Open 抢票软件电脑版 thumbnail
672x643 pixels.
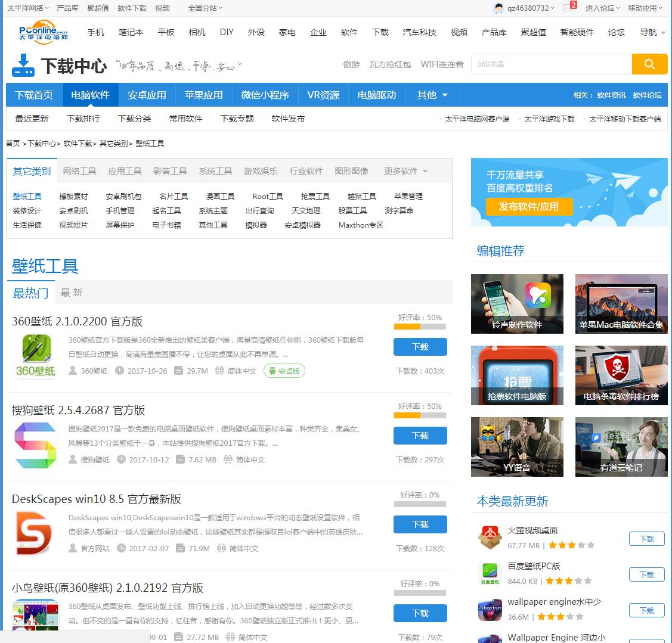(x=517, y=375)
